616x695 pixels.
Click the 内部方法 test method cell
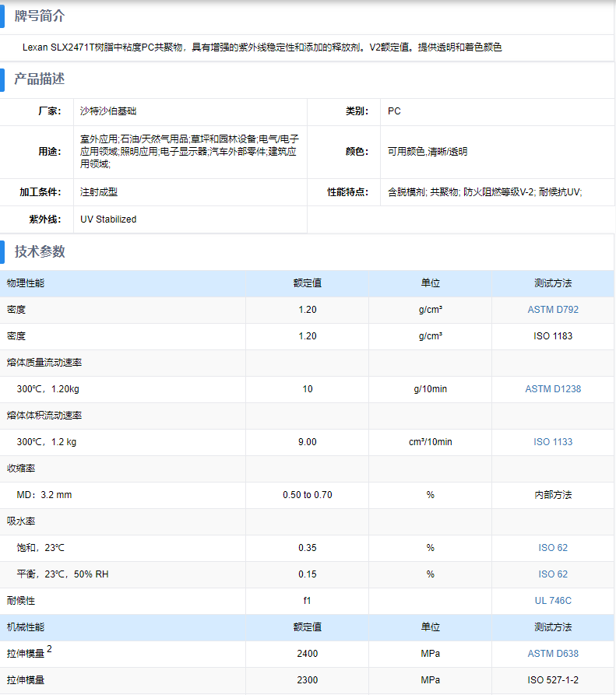coord(553,495)
